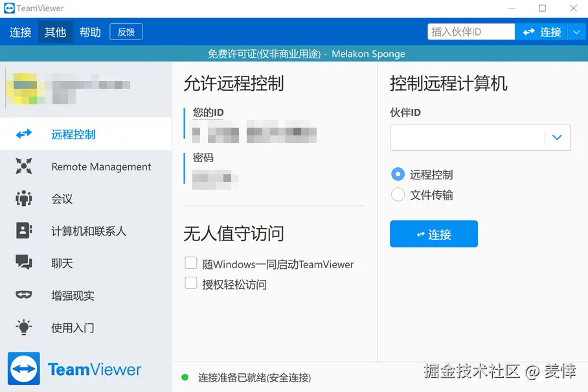Open the 连接 menu
Screen dimensions: 588x392
20,31
